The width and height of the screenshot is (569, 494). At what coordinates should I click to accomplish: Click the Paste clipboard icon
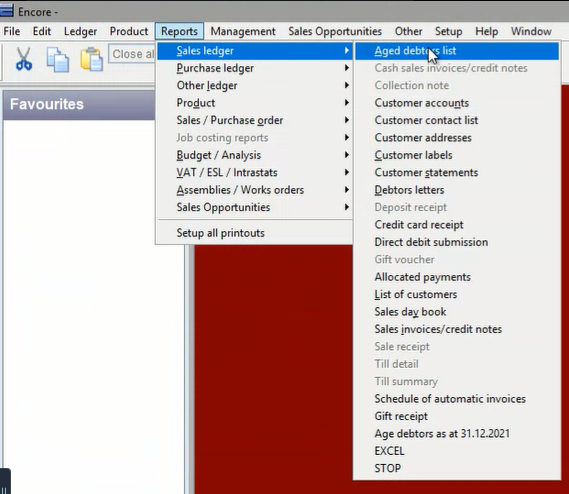coord(91,59)
